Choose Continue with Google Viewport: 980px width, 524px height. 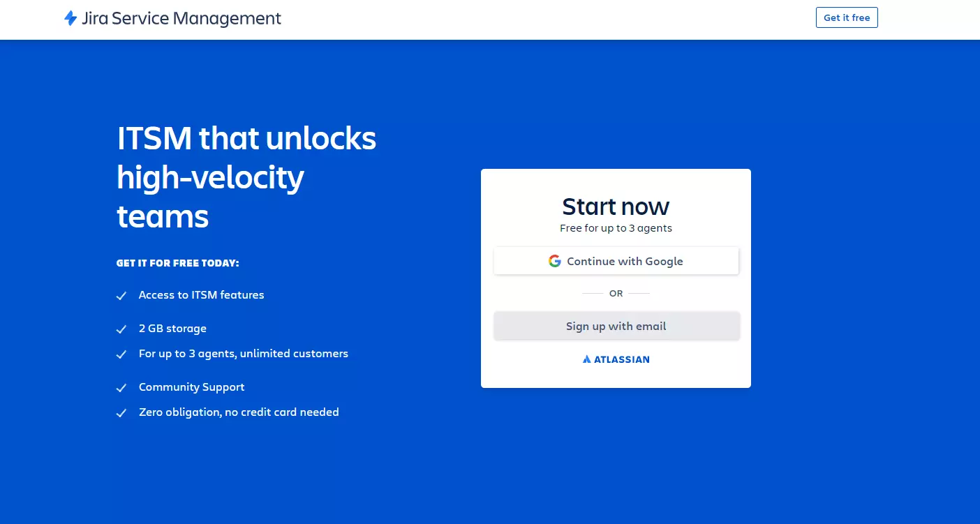616,260
